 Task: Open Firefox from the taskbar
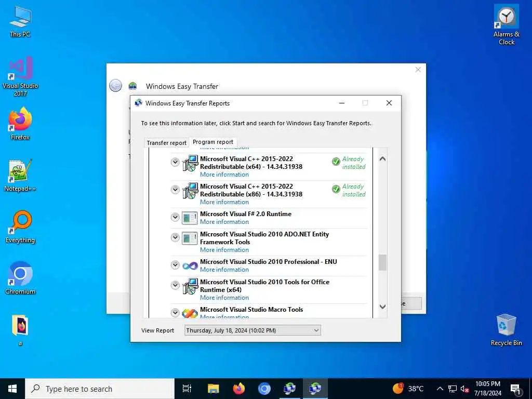(239, 389)
